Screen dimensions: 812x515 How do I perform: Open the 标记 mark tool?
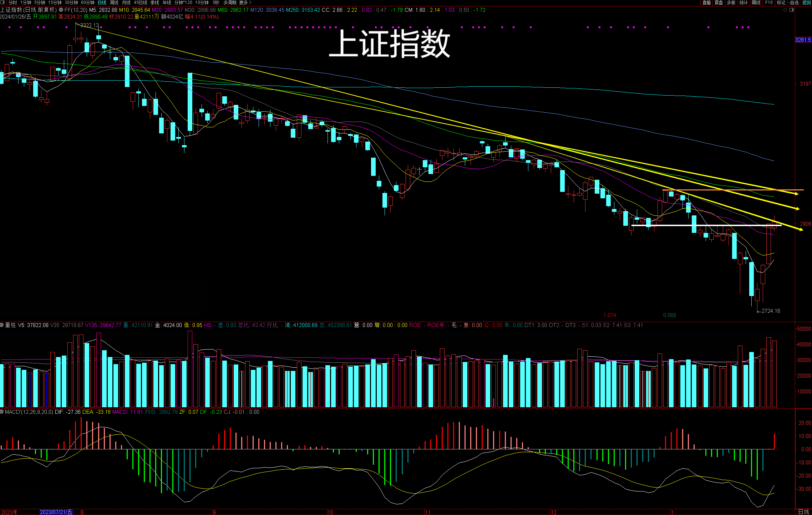click(781, 2)
